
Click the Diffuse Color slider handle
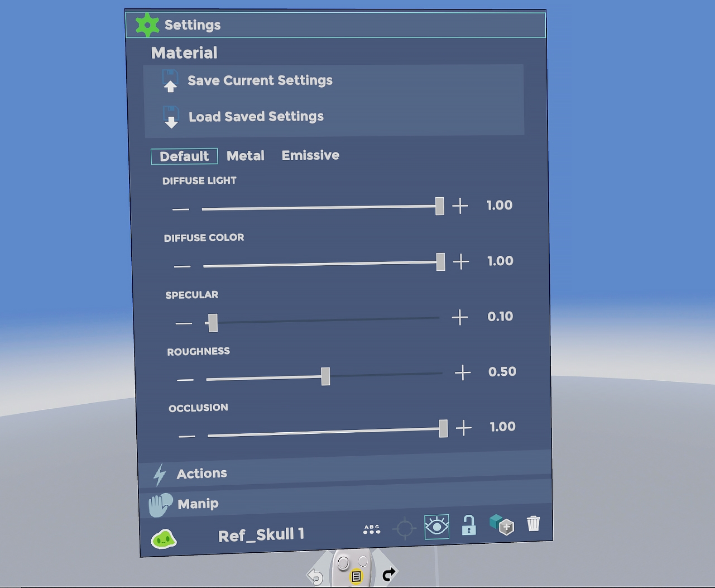click(440, 262)
